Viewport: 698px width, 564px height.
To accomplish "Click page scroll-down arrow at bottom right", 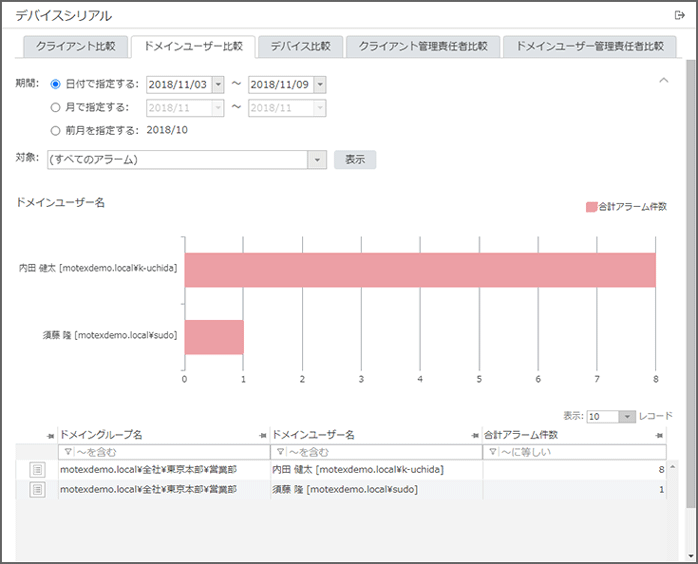I will tap(690, 556).
